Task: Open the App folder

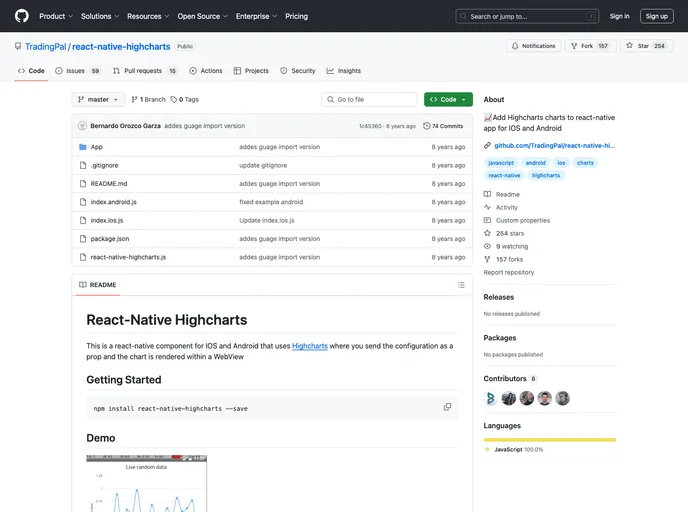Action: [x=97, y=147]
